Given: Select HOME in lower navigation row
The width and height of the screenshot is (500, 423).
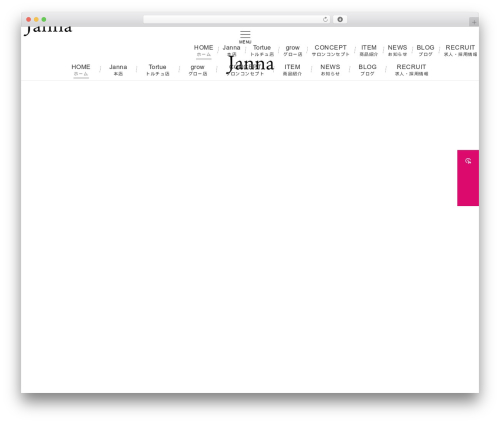Looking at the screenshot, I should (x=81, y=70).
